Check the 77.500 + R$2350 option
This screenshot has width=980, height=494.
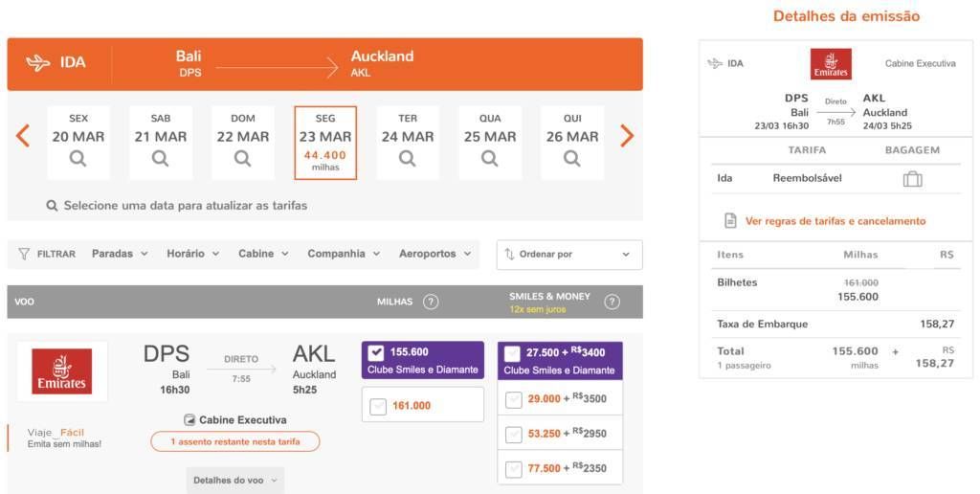point(514,469)
